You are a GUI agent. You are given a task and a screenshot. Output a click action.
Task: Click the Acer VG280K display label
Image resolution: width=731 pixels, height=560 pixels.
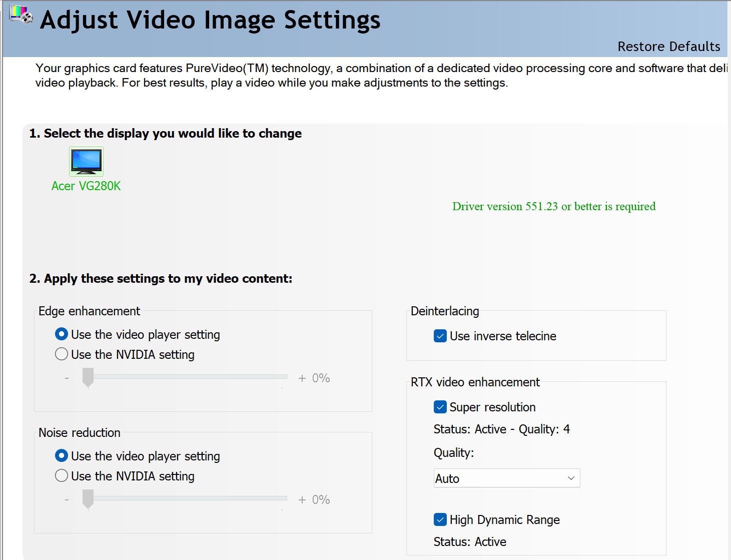[86, 186]
